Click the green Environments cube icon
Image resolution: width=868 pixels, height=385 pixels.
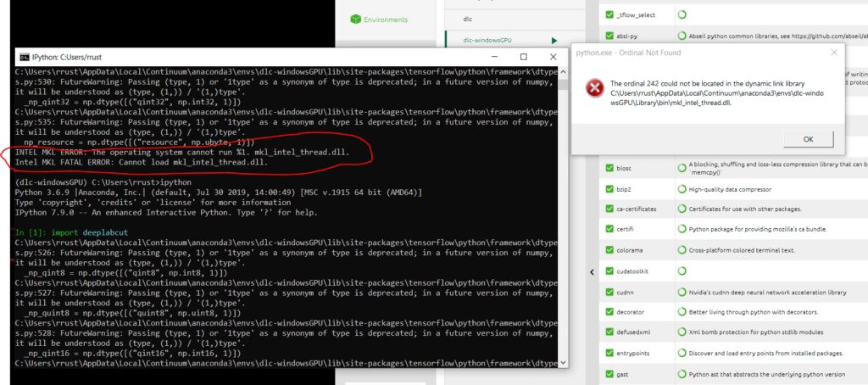tap(355, 19)
